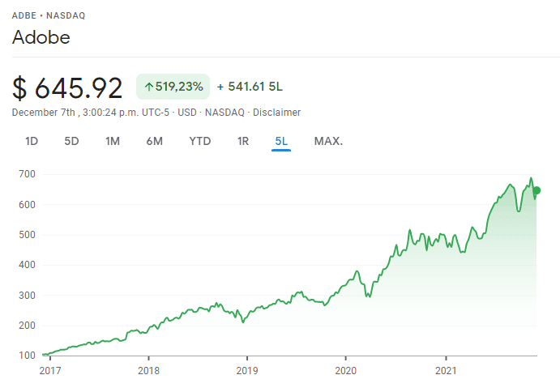
Task: Click the active 5L range tab
Action: pos(281,141)
